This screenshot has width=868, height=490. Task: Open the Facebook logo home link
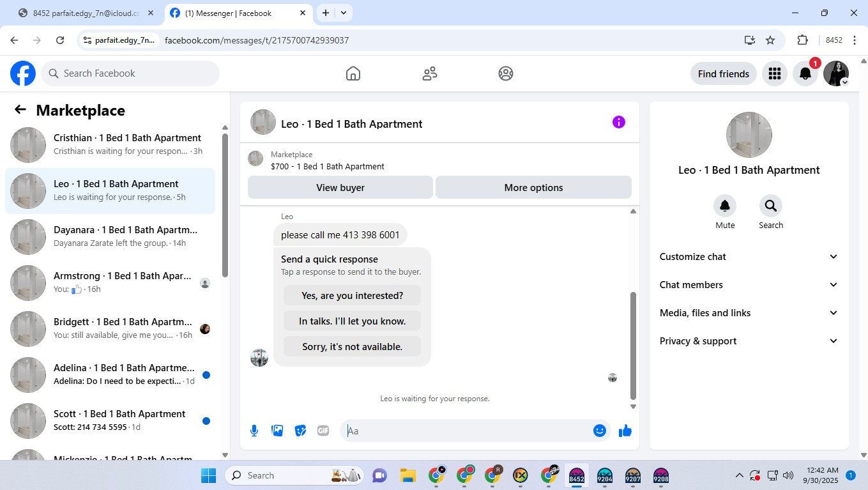23,73
